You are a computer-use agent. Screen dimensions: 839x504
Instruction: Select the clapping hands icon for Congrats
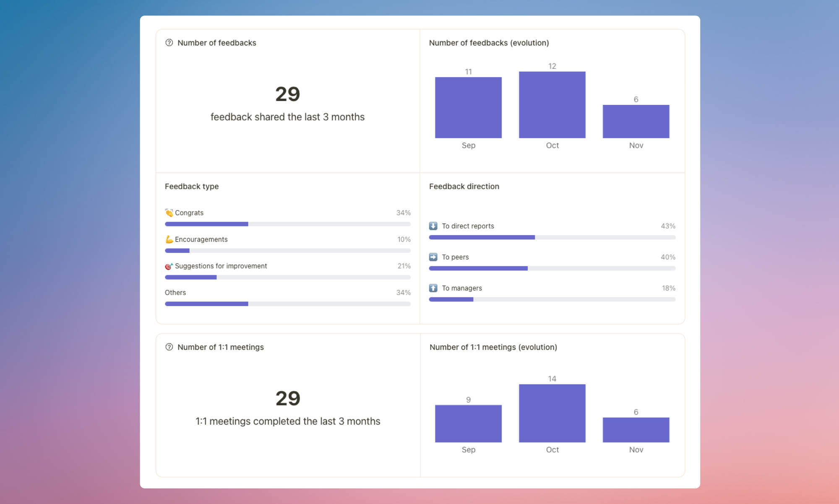pyautogui.click(x=169, y=213)
